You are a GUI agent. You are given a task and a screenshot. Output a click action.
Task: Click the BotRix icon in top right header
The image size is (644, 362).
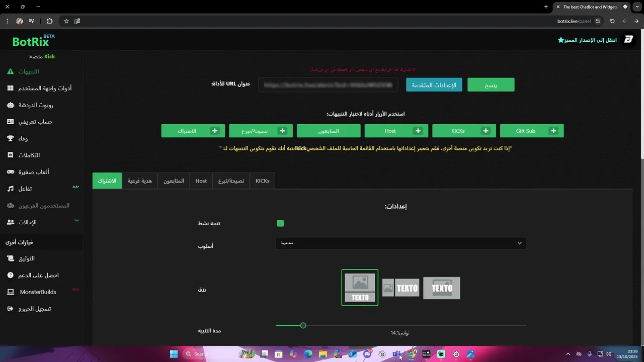[x=628, y=40]
